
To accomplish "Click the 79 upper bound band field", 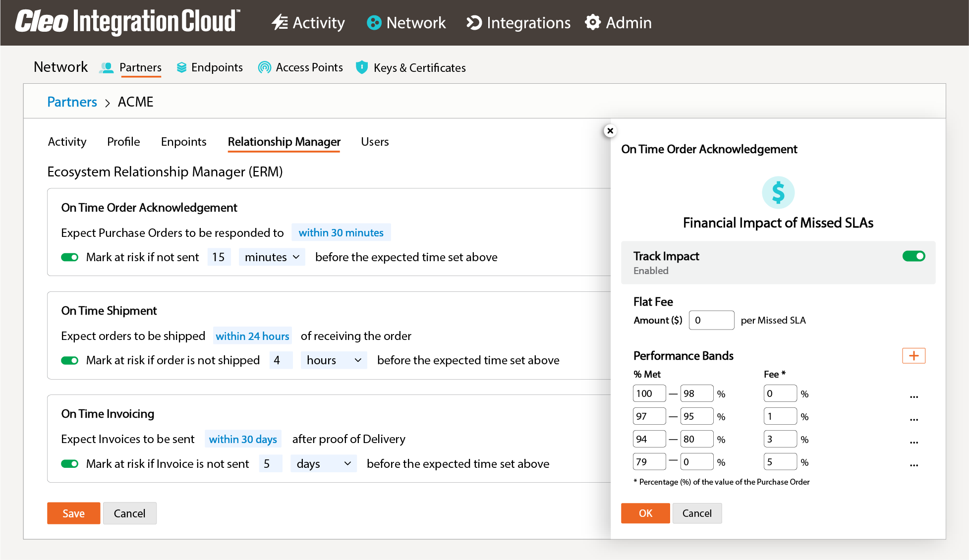I will (649, 462).
